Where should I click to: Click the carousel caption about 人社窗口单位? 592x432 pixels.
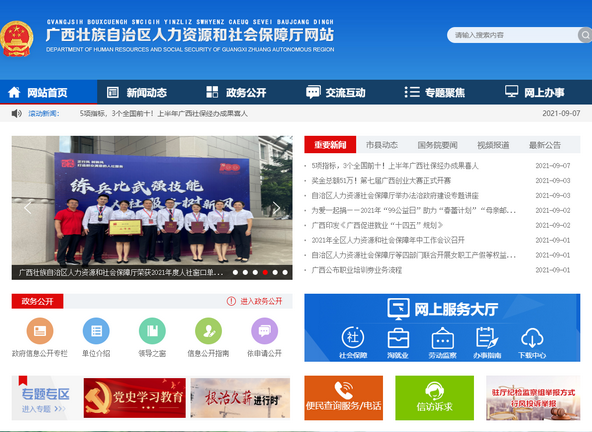pos(121,272)
